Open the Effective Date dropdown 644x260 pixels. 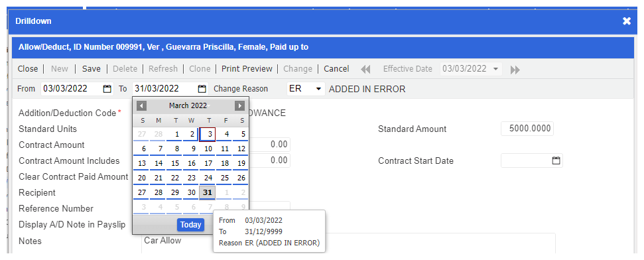[x=495, y=68]
